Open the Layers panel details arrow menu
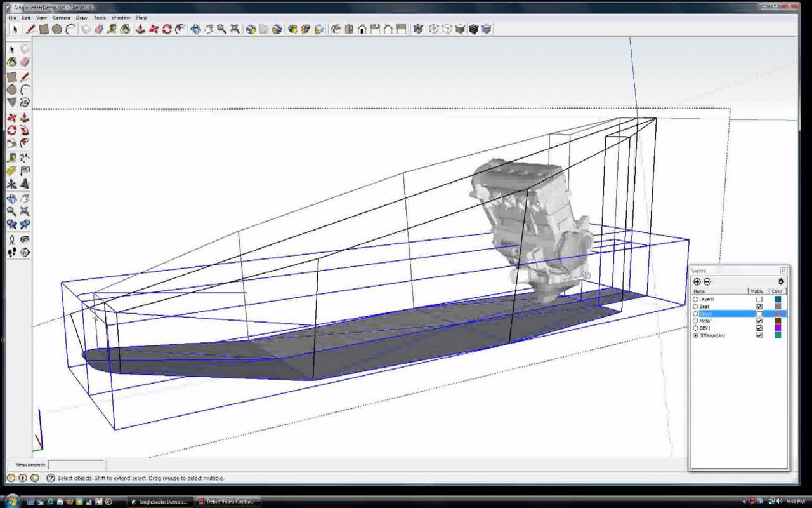Viewport: 812px width, 508px height. coord(781,282)
